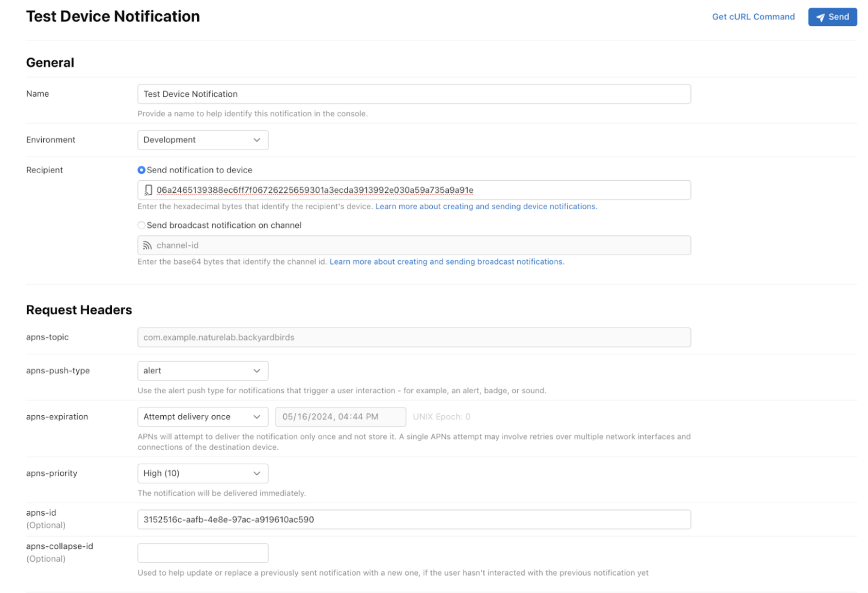Screen dimensions: 868x593
Task: Click Get cURL Command link
Action: (753, 17)
